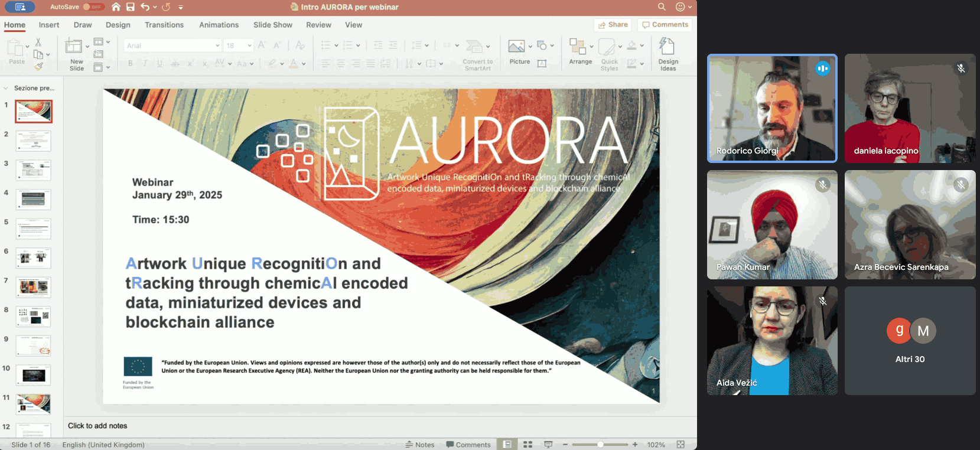Viewport: 980px width, 450px height.
Task: Open the Insert tab
Action: pos(49,25)
